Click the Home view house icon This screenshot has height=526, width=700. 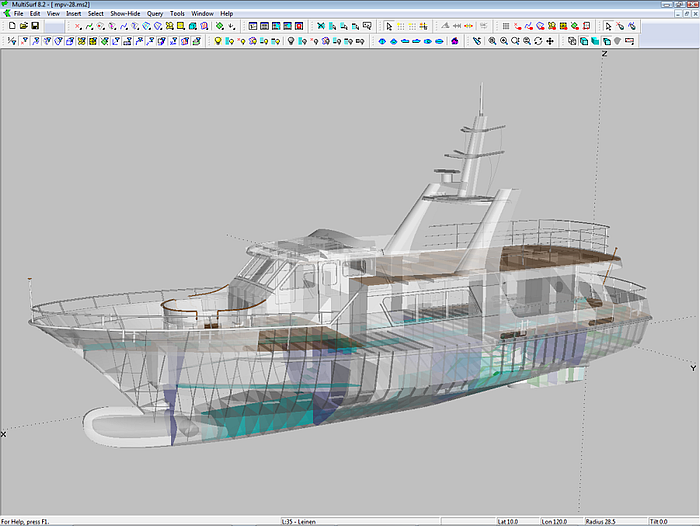click(x=455, y=41)
